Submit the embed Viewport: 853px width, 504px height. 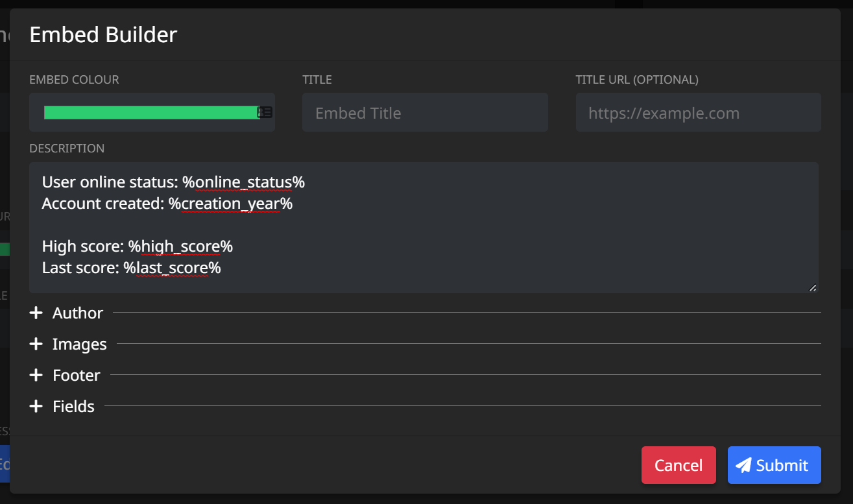point(774,465)
